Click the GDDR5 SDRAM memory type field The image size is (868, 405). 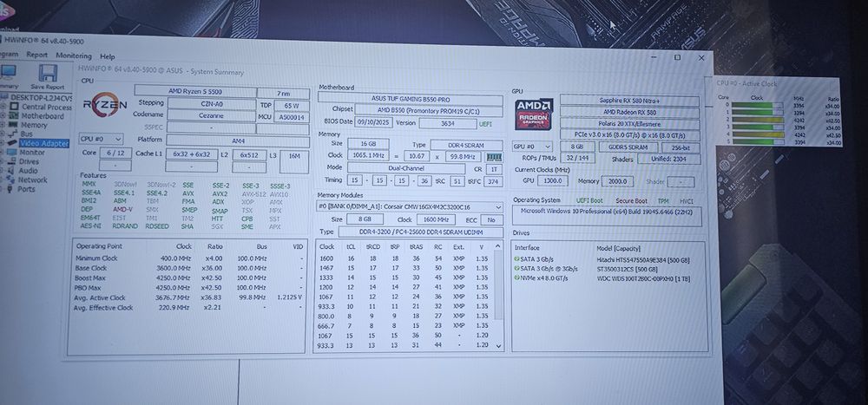(628, 147)
